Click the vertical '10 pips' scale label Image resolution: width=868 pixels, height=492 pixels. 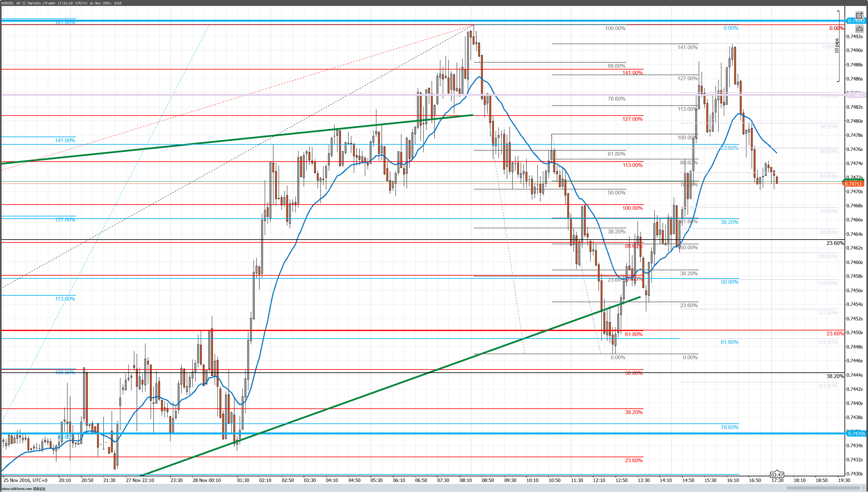click(x=837, y=46)
